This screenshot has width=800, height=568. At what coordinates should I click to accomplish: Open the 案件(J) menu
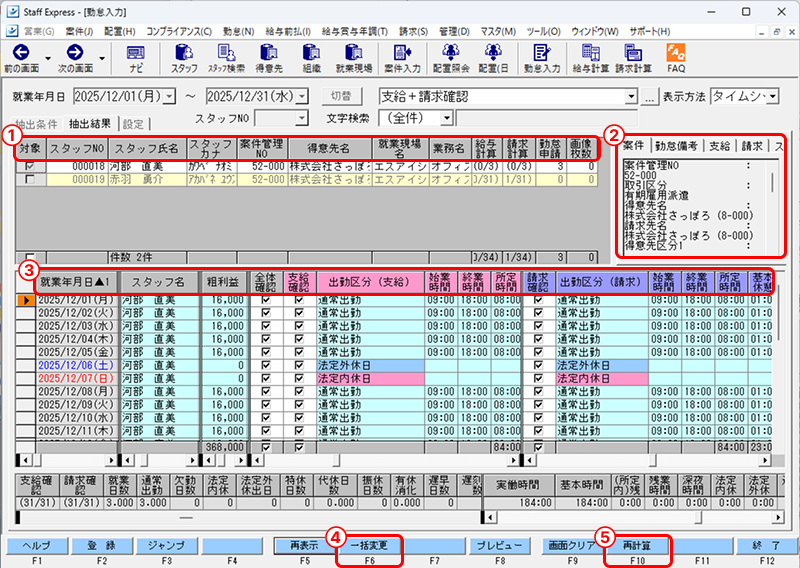[x=79, y=32]
